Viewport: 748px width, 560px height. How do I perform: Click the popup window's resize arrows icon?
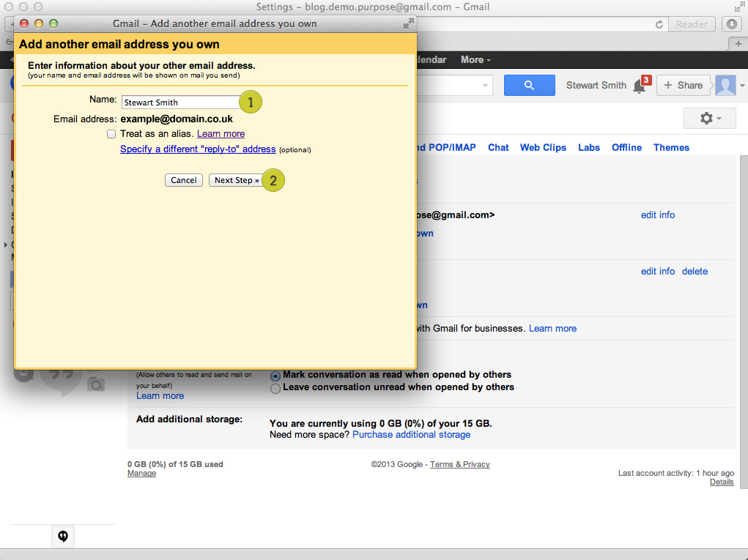pyautogui.click(x=407, y=24)
